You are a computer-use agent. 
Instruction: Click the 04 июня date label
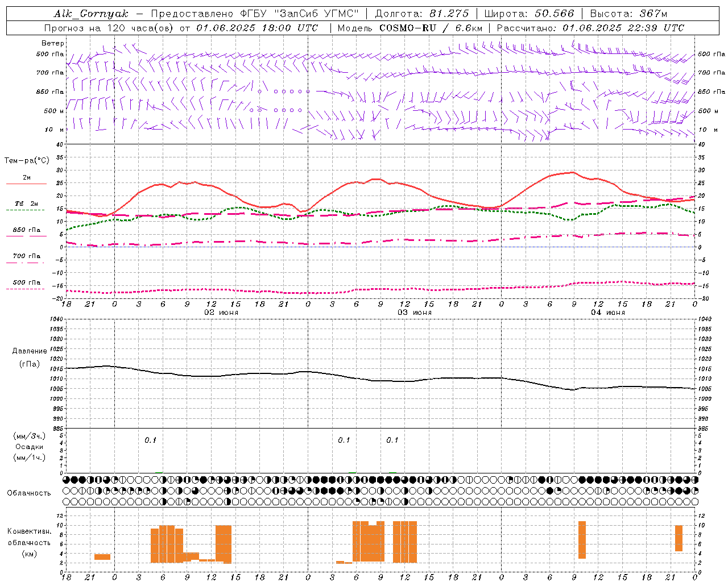click(x=608, y=313)
